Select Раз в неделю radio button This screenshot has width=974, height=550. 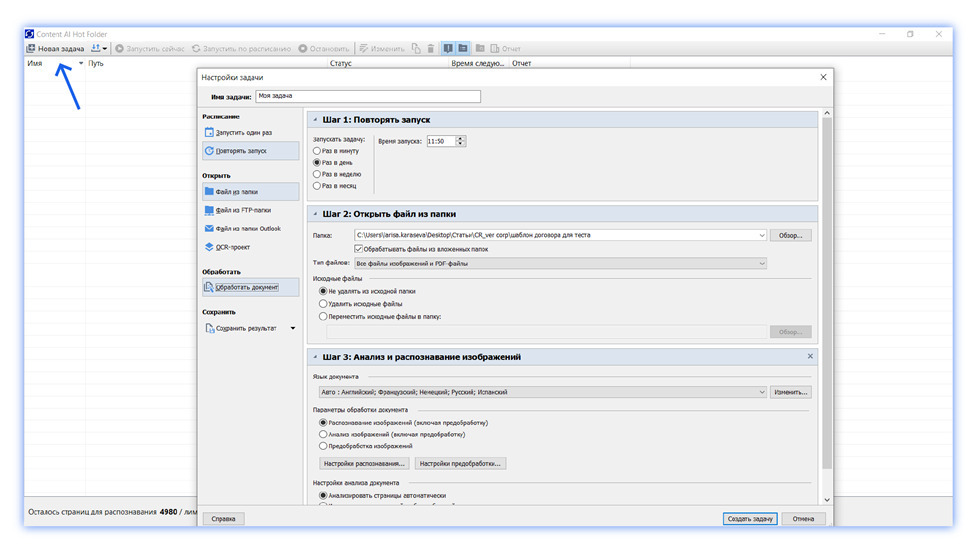pyautogui.click(x=317, y=174)
